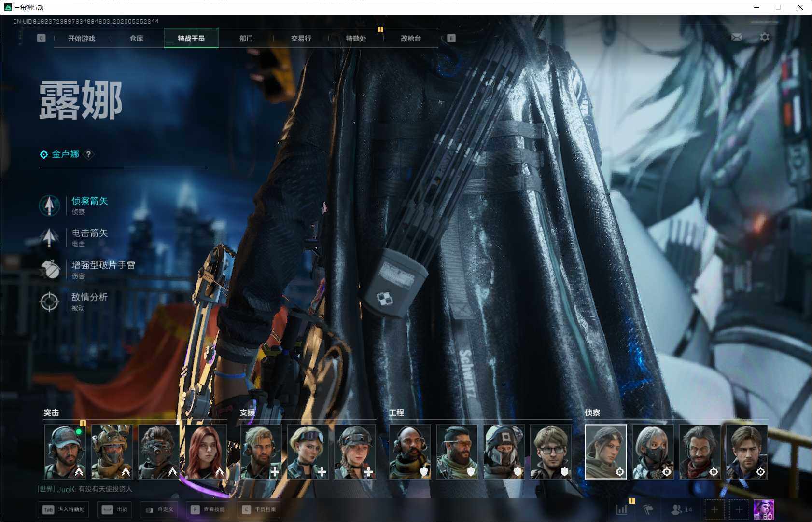Click the 出战 deploy button

click(115, 509)
